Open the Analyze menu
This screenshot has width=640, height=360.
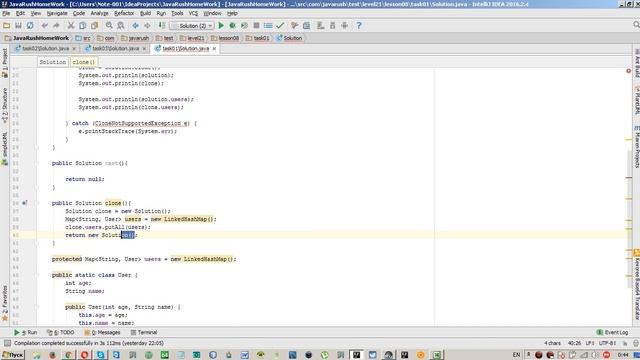click(99, 13)
